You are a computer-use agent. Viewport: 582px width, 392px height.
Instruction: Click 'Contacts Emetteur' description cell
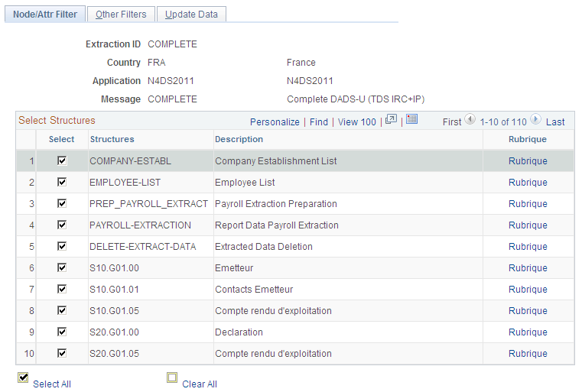(254, 290)
